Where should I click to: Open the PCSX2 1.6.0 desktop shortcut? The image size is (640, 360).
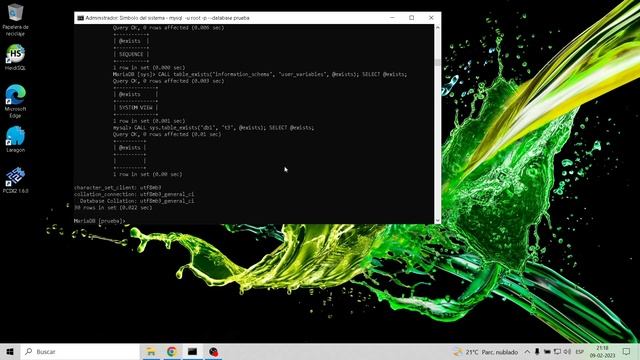[16, 180]
